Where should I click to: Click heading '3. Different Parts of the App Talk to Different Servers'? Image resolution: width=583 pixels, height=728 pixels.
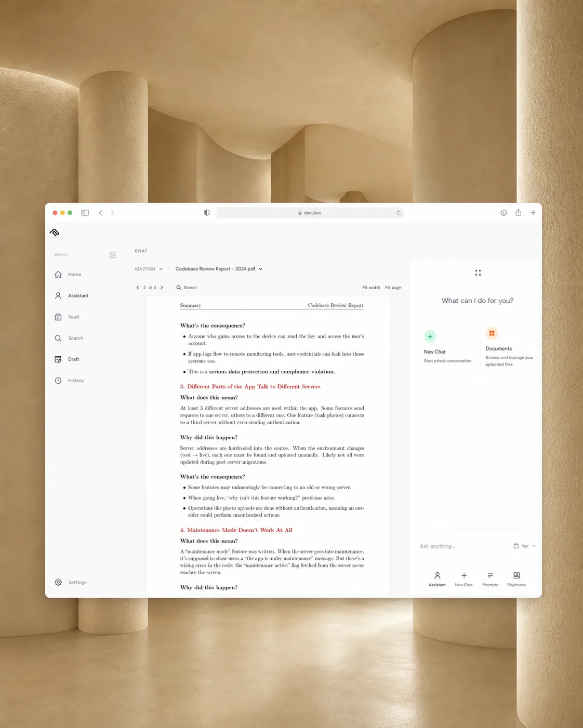[250, 386]
